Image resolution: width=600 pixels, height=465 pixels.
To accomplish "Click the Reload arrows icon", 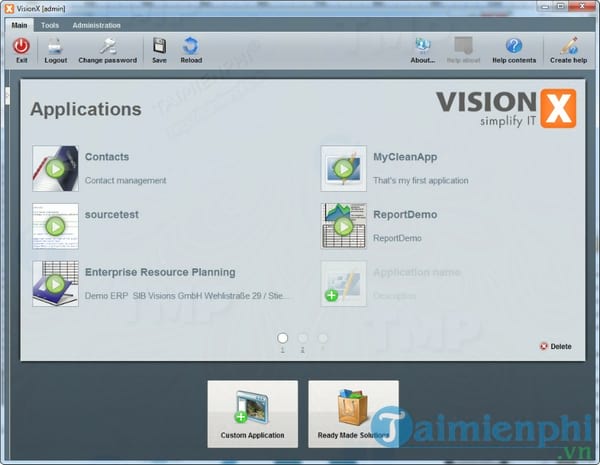I will click(x=191, y=46).
